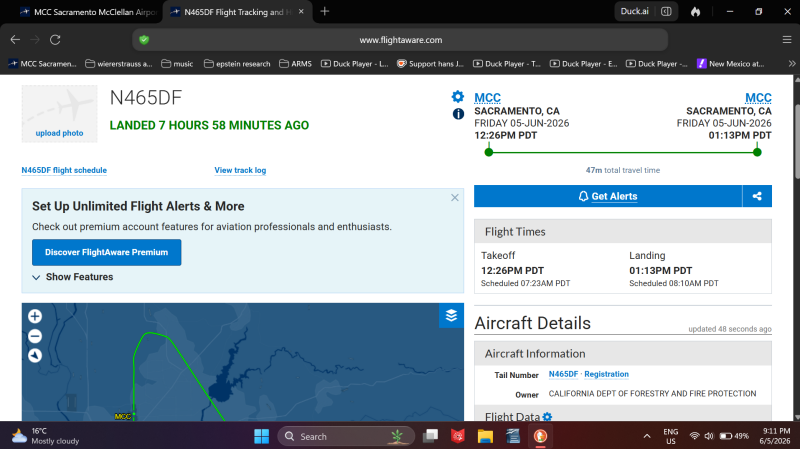Select the N465DF Flight Tracking tab

tap(233, 12)
